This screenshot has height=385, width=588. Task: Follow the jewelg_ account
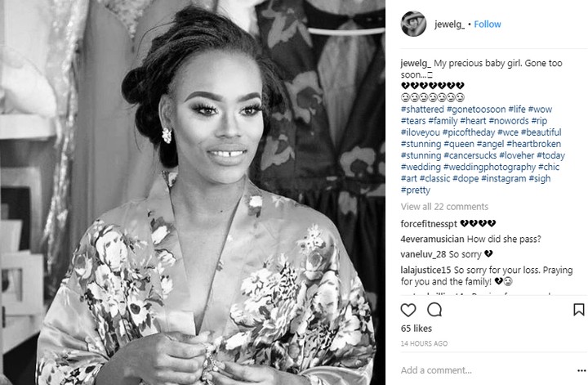point(487,25)
